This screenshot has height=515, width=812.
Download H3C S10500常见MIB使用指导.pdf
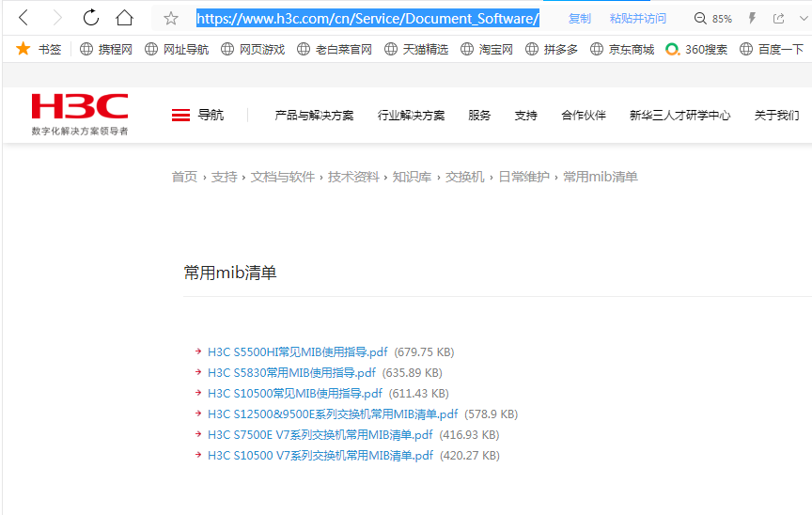click(295, 394)
